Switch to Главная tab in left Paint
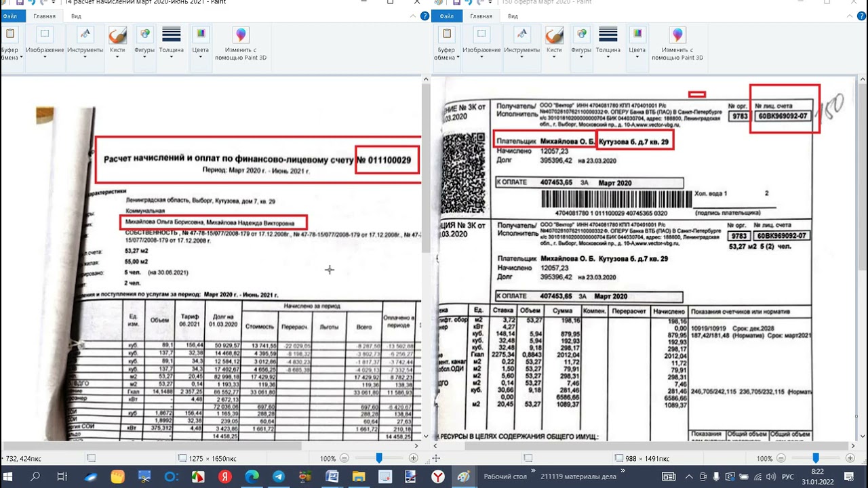868x488 pixels. click(45, 16)
